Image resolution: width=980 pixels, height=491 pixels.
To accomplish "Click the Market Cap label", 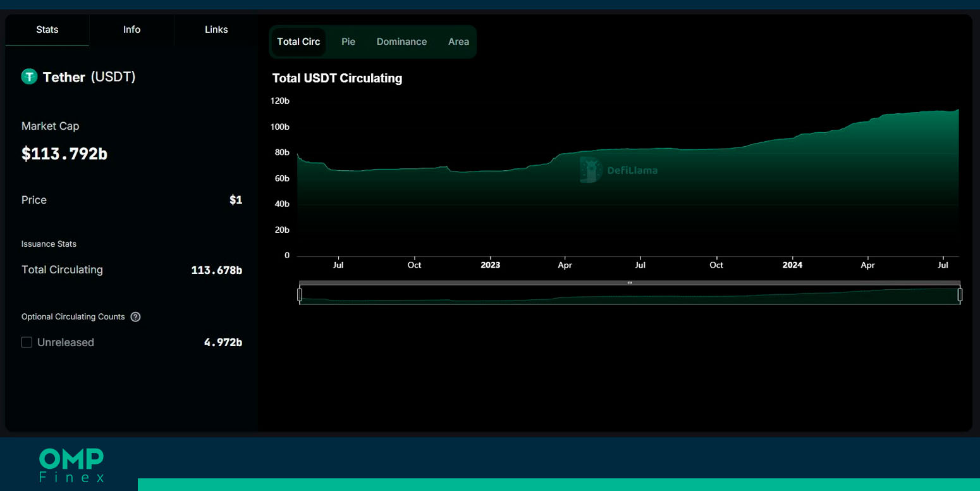I will point(51,126).
